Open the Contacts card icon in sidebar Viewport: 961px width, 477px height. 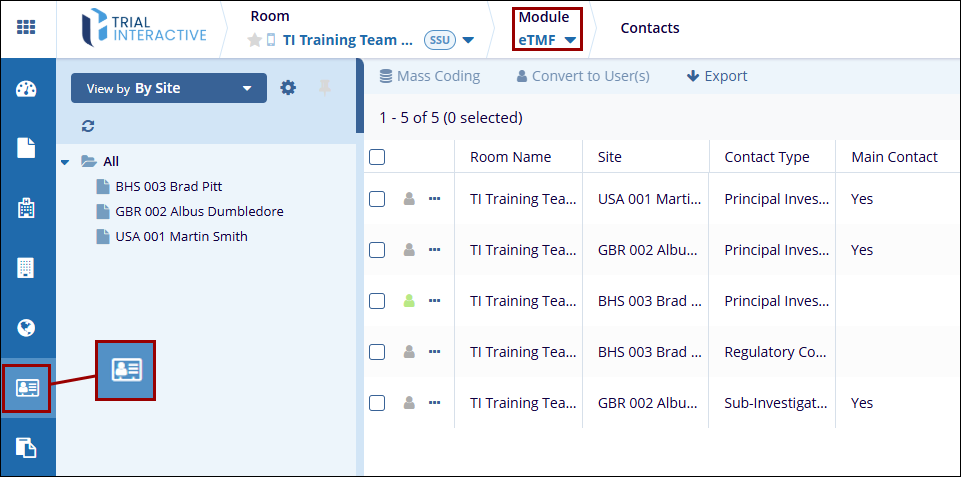[x=27, y=388]
